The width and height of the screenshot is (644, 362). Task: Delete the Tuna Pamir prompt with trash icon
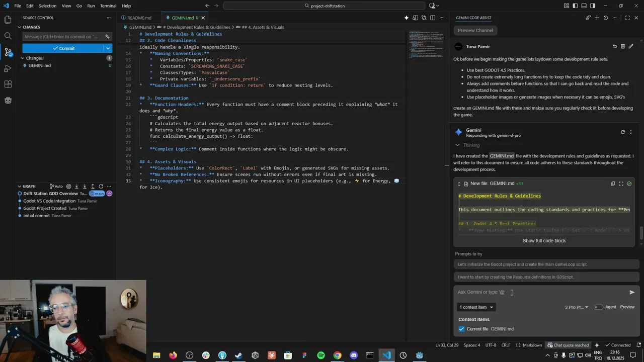pos(622,46)
